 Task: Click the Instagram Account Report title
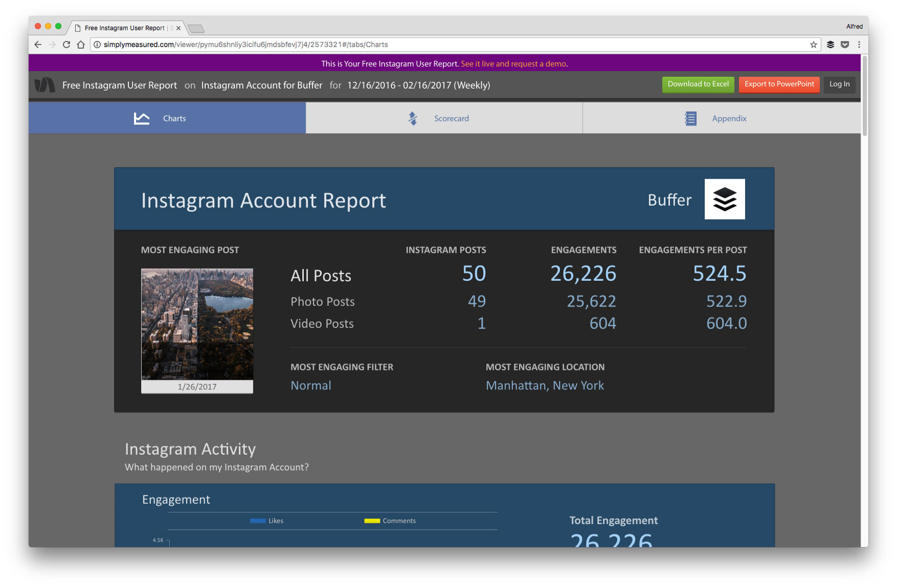click(x=263, y=201)
